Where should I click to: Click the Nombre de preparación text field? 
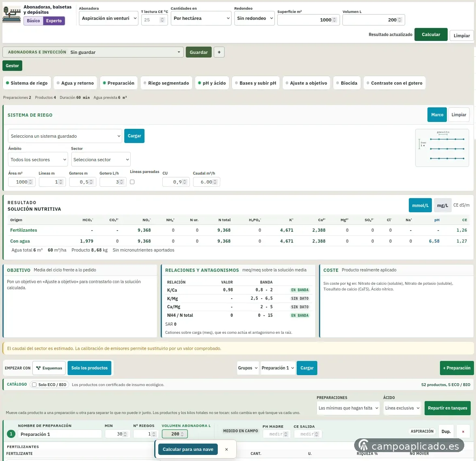point(60,434)
